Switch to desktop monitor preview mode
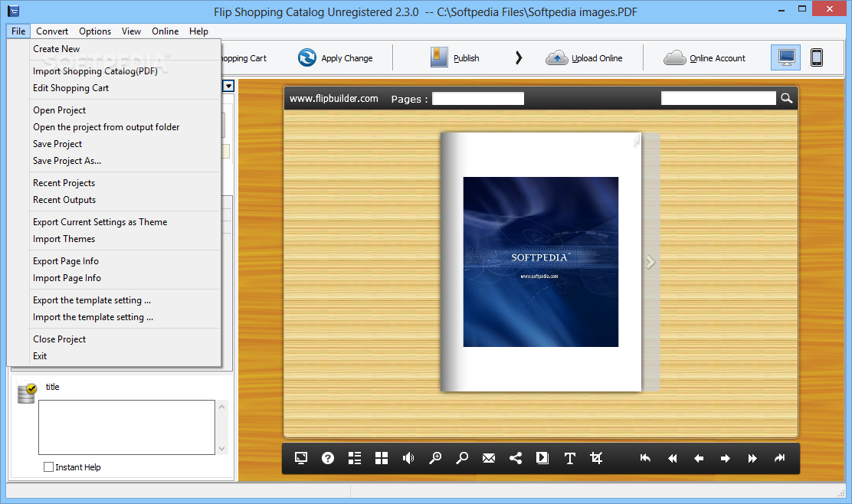 [x=785, y=57]
